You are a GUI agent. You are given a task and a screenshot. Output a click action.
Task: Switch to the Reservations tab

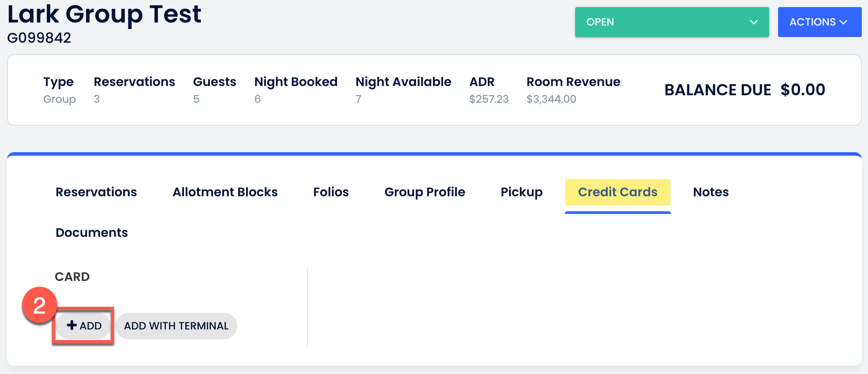pyautogui.click(x=96, y=192)
